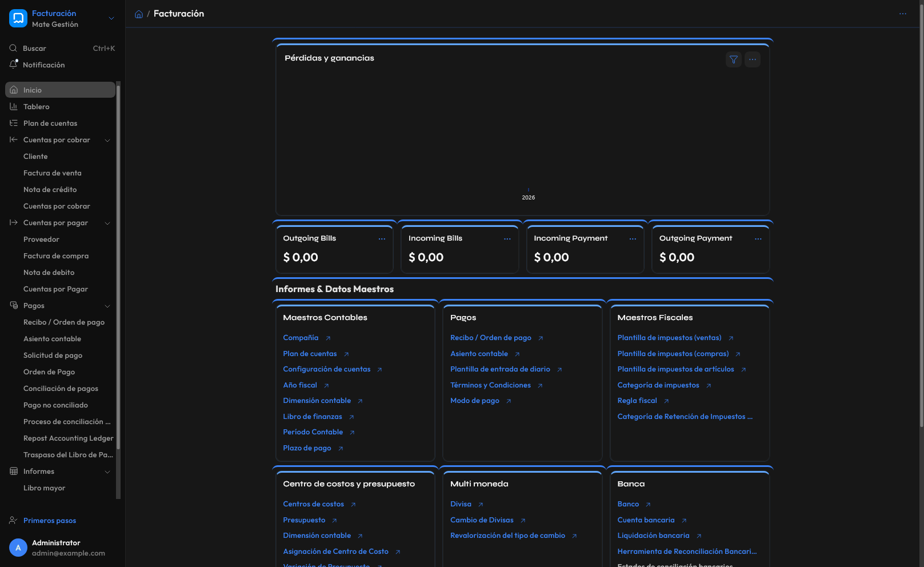
Task: Click the Buscar search magnifier icon
Action: click(13, 49)
